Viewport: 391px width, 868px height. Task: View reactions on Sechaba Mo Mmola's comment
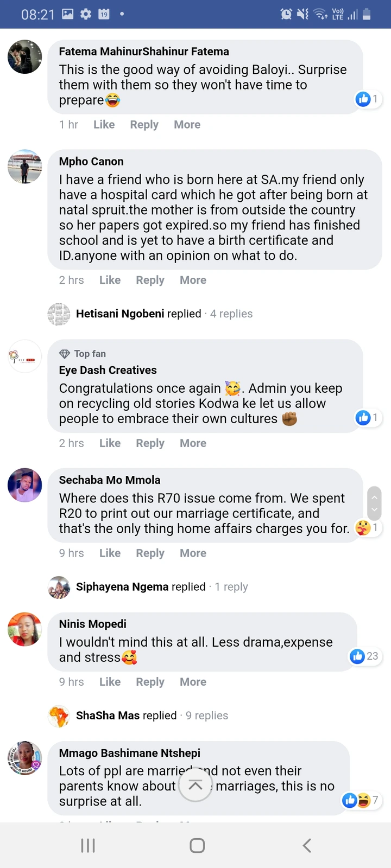pyautogui.click(x=368, y=527)
